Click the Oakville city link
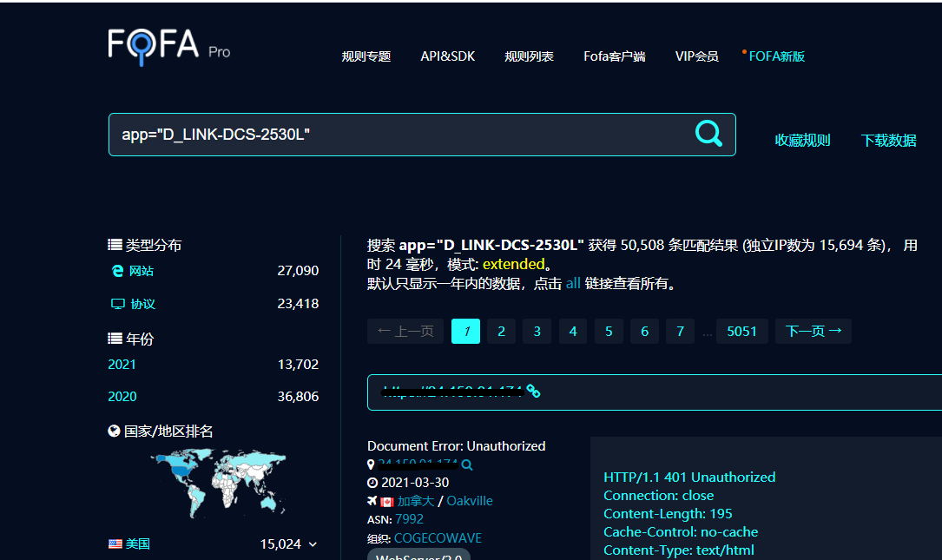This screenshot has height=560, width=942. click(x=470, y=501)
